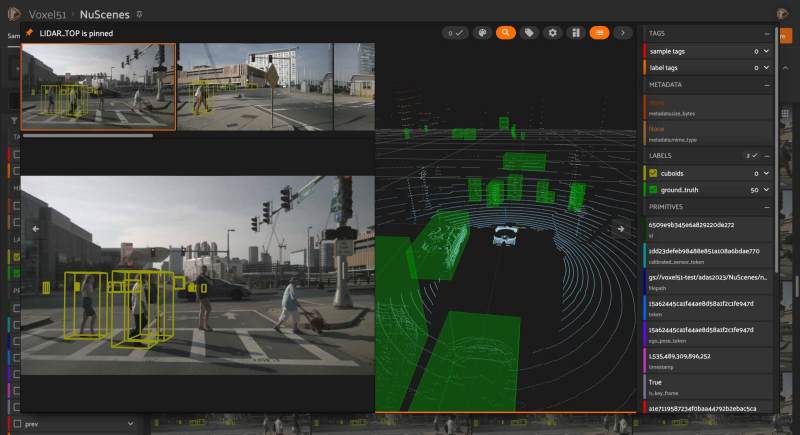
Task: Open the NuScenes dataset breadcrumb
Action: click(104, 15)
